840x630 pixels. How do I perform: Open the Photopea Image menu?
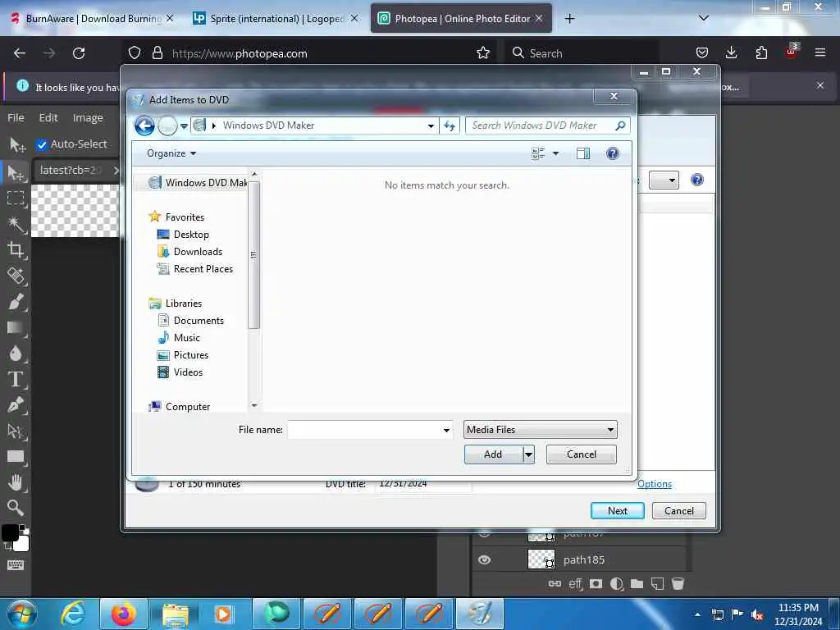click(x=88, y=118)
